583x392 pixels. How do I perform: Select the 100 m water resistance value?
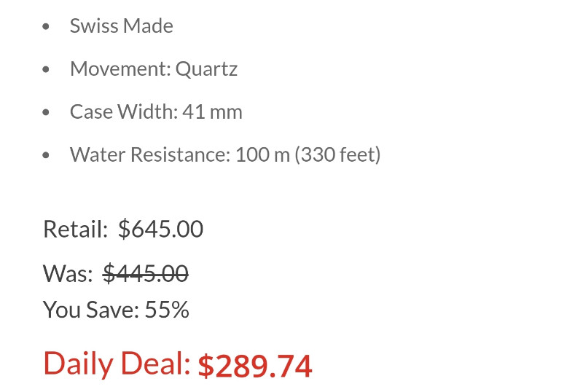pyautogui.click(x=262, y=154)
